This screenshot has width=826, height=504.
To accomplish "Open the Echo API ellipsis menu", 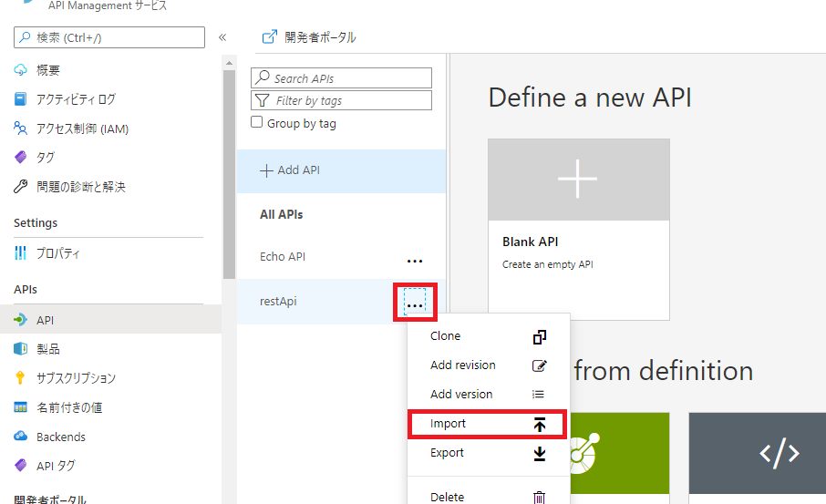I will click(x=415, y=261).
